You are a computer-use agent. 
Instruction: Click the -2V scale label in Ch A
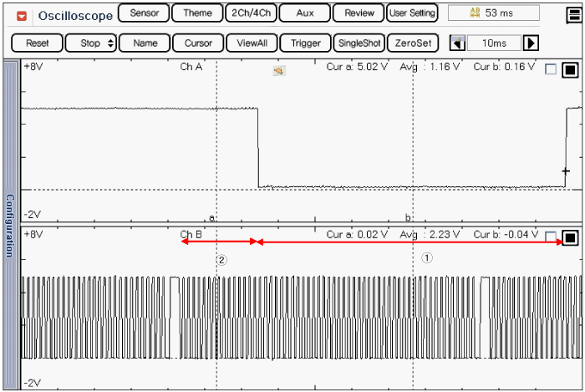pos(33,215)
